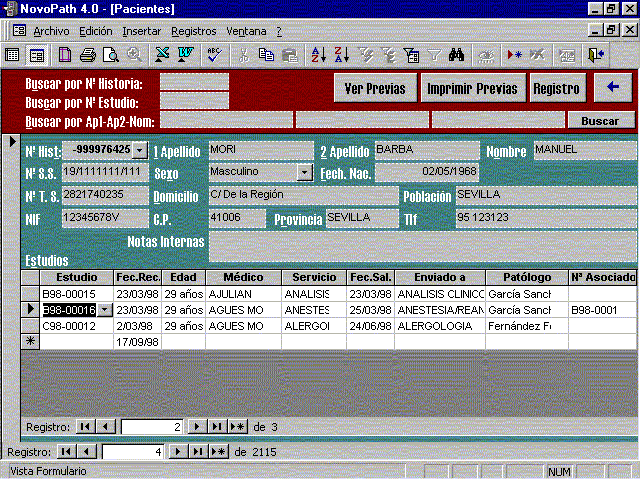Click the Buscar por Nº Historia field
Screen dimensions: 640x480
[x=194, y=84]
